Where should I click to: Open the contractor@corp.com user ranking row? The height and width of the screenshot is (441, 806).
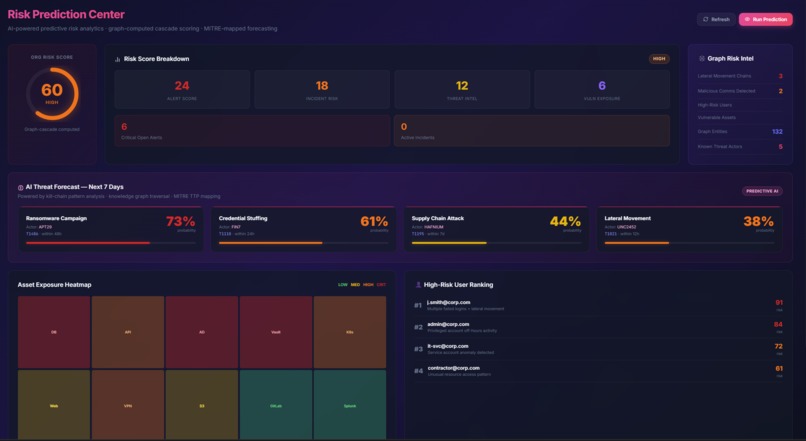click(x=599, y=371)
